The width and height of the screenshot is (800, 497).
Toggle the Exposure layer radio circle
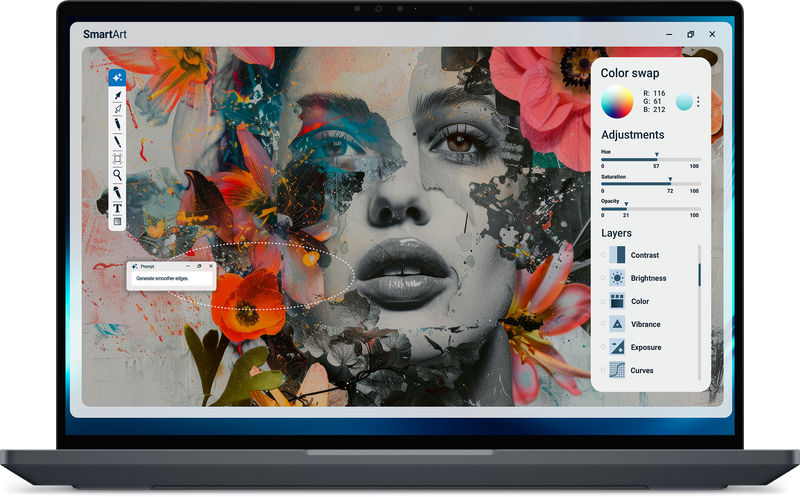point(603,347)
